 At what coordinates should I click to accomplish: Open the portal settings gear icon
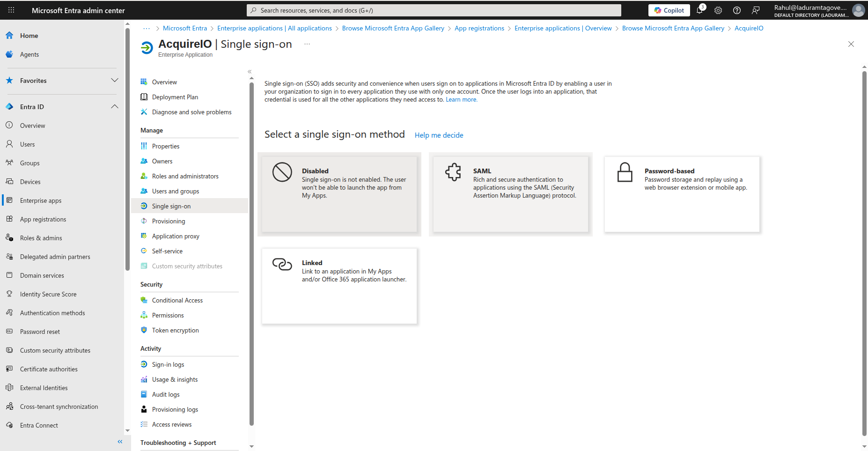click(x=718, y=10)
